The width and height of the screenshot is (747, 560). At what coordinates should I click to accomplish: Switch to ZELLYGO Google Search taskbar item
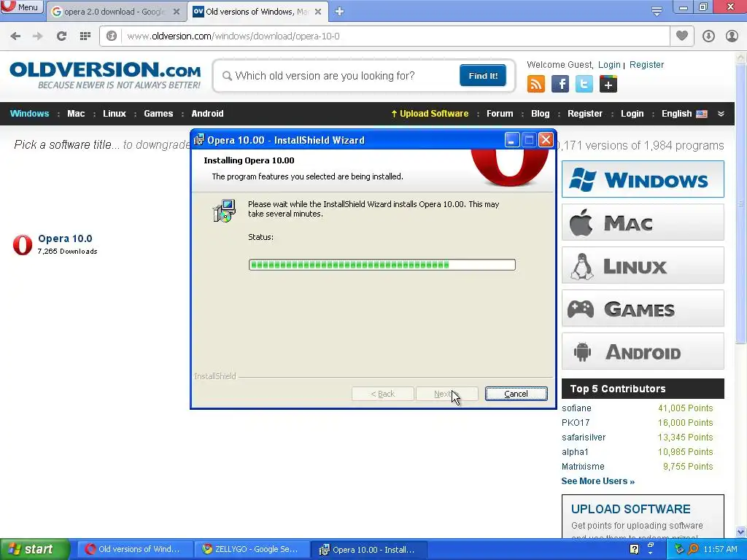point(252,550)
